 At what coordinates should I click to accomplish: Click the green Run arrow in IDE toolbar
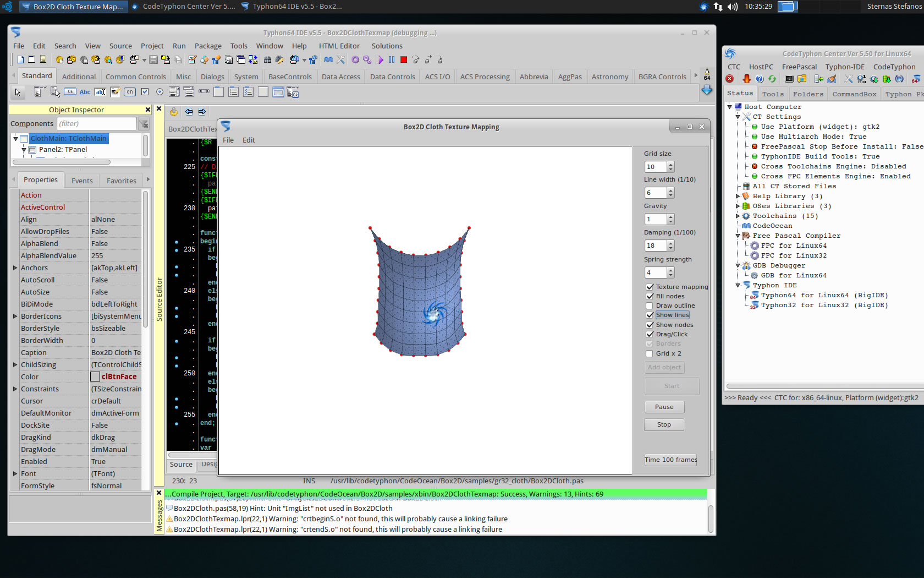pyautogui.click(x=380, y=59)
